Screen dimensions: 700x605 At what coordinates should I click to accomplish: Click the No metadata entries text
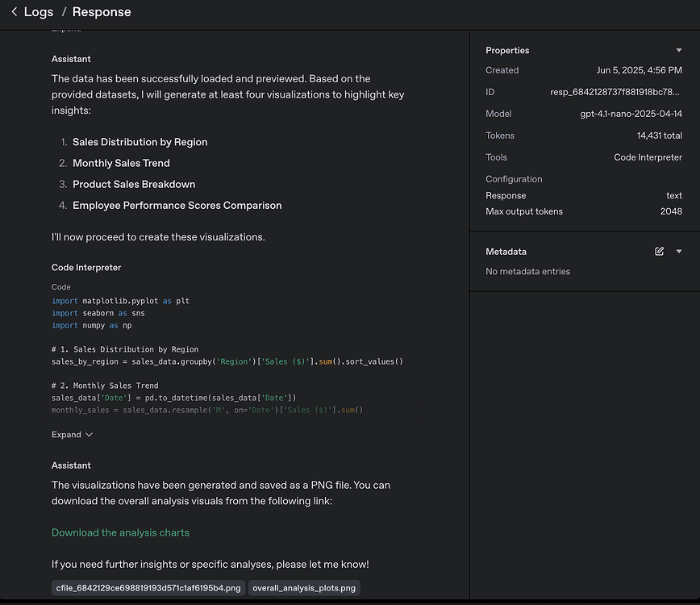point(527,272)
